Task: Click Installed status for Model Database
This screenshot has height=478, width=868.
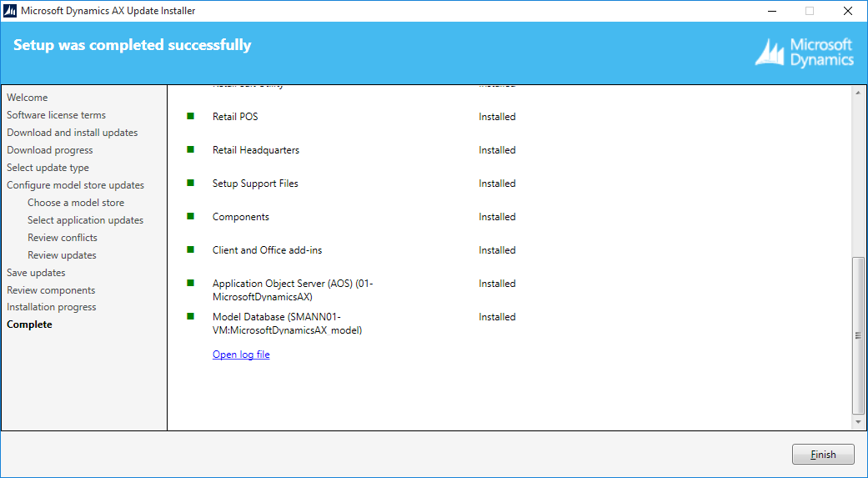Action: pos(497,317)
